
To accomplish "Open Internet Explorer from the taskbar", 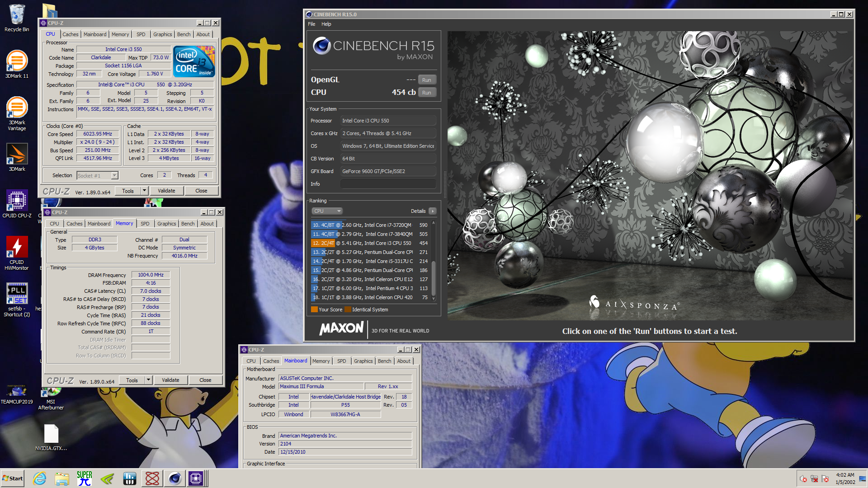I will [x=40, y=479].
